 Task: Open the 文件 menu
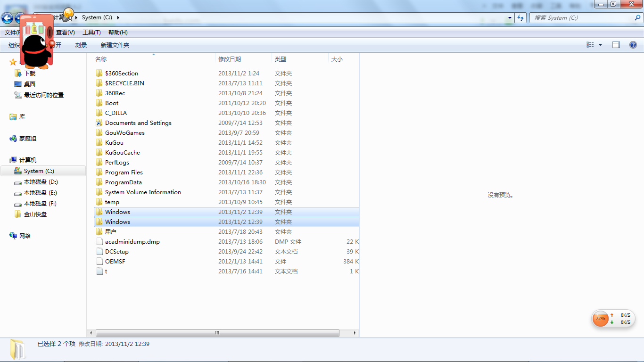point(11,32)
